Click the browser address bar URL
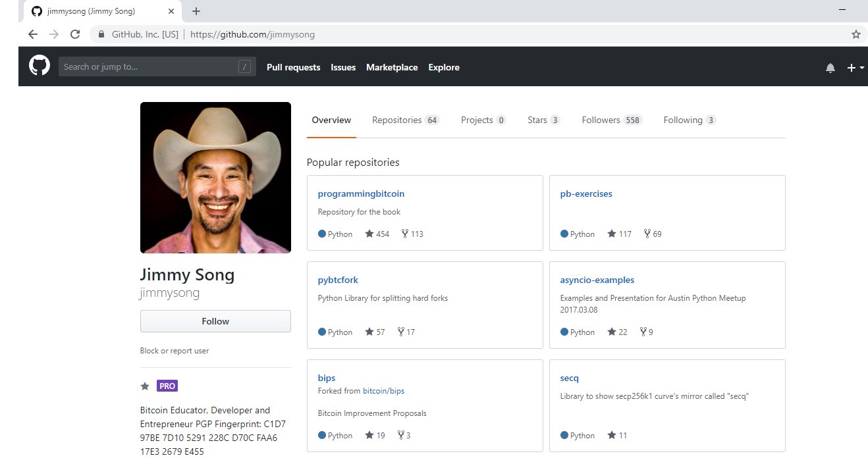Image resolution: width=868 pixels, height=464 pixels. pos(252,34)
